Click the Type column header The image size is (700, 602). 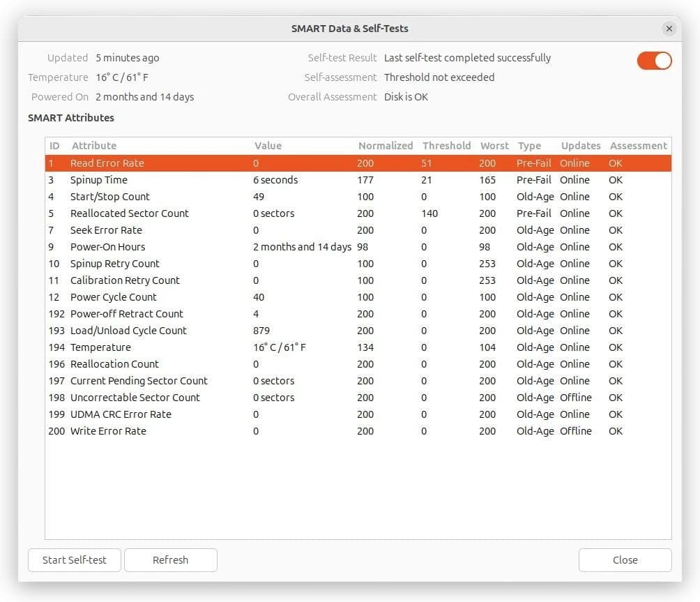pos(529,146)
